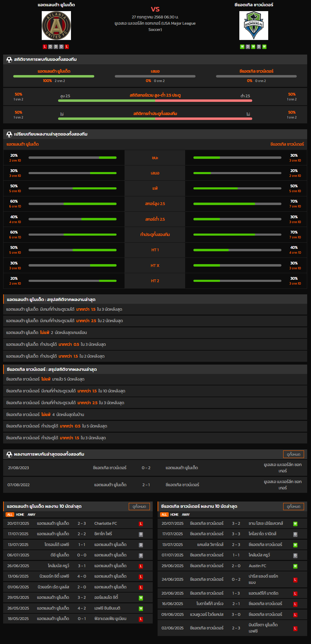Click the L badge on Atlanta 26/06/2025 row
This screenshot has width=311, height=644.
(141, 566)
